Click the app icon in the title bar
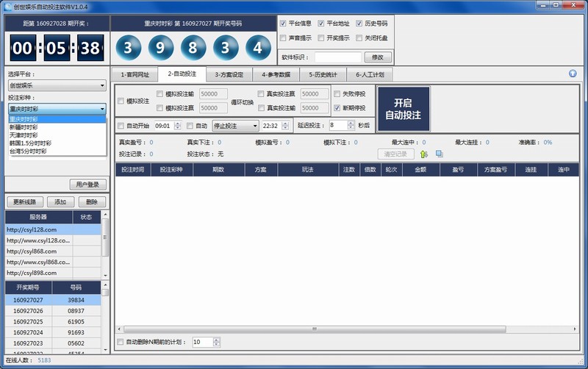Image resolution: width=588 pixels, height=369 pixels. (8, 6)
